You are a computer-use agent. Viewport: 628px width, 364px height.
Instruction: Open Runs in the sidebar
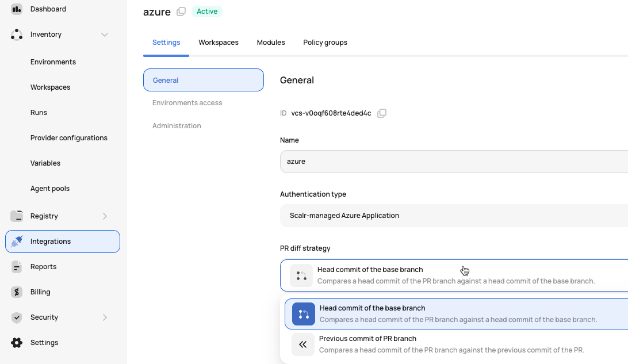pos(39,113)
